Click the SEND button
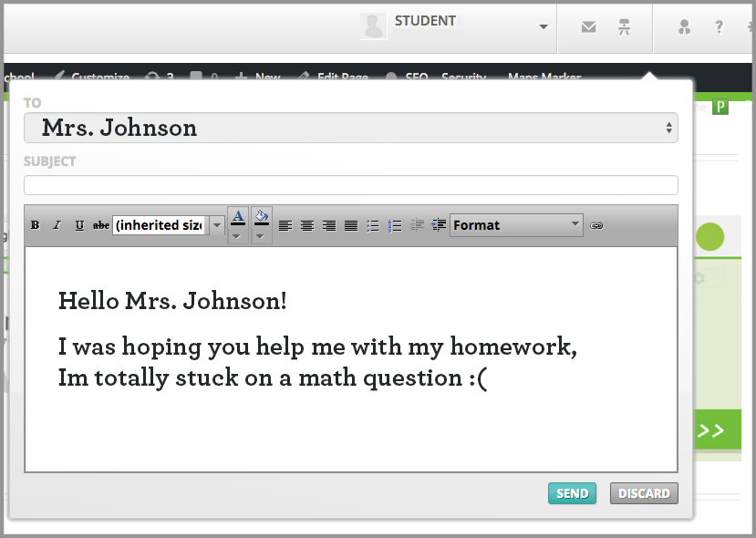756x538 pixels. click(x=573, y=493)
